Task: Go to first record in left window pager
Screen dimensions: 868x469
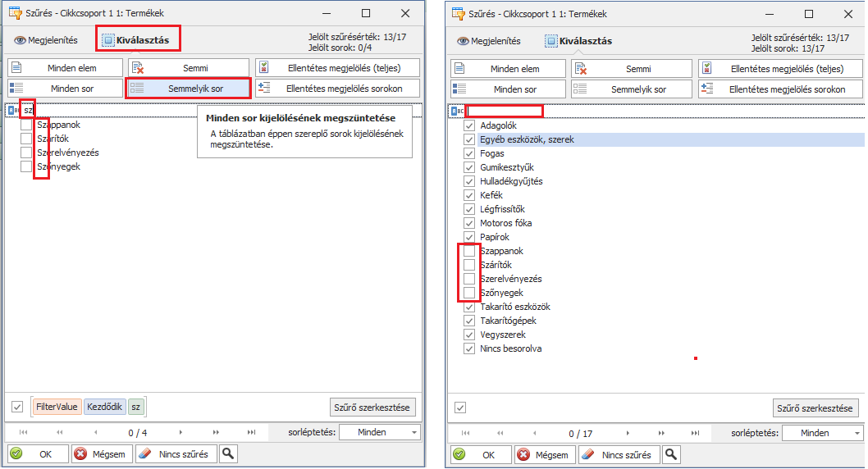Action: click(x=23, y=432)
